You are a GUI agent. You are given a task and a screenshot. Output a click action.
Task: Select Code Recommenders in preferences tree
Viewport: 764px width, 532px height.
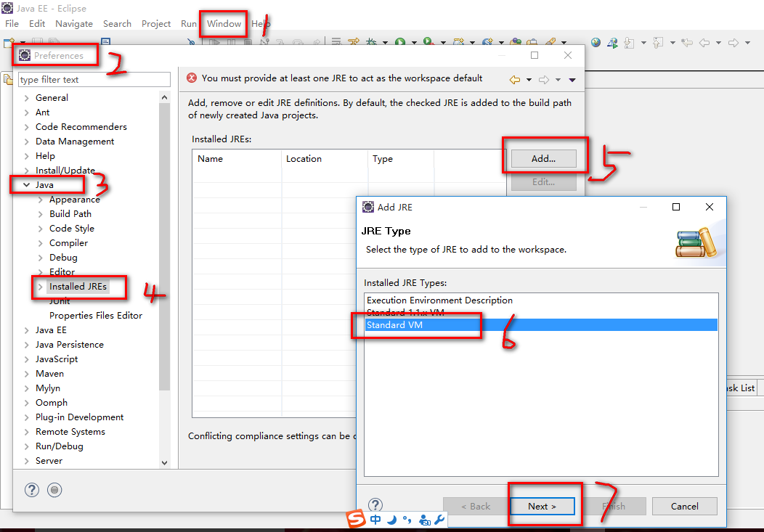click(x=81, y=126)
